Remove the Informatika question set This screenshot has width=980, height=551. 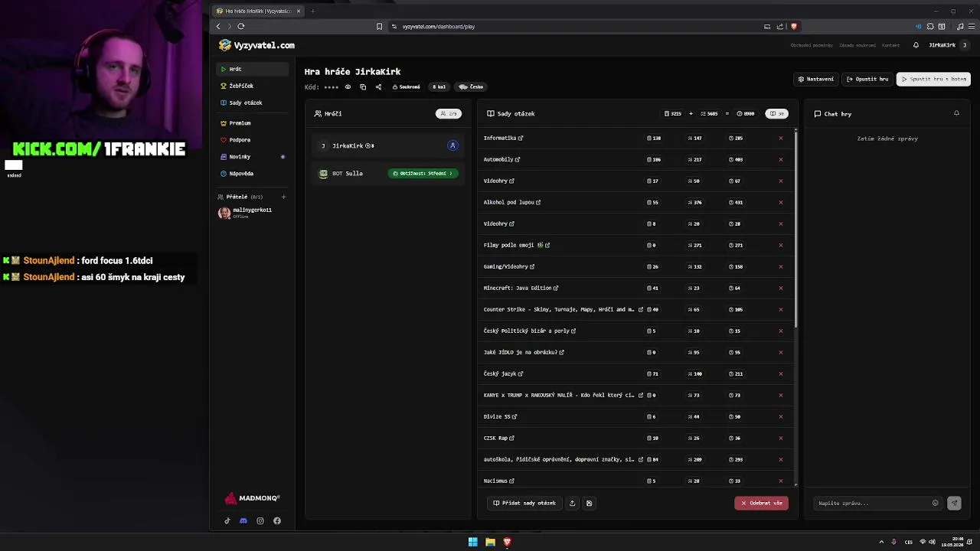[781, 139]
